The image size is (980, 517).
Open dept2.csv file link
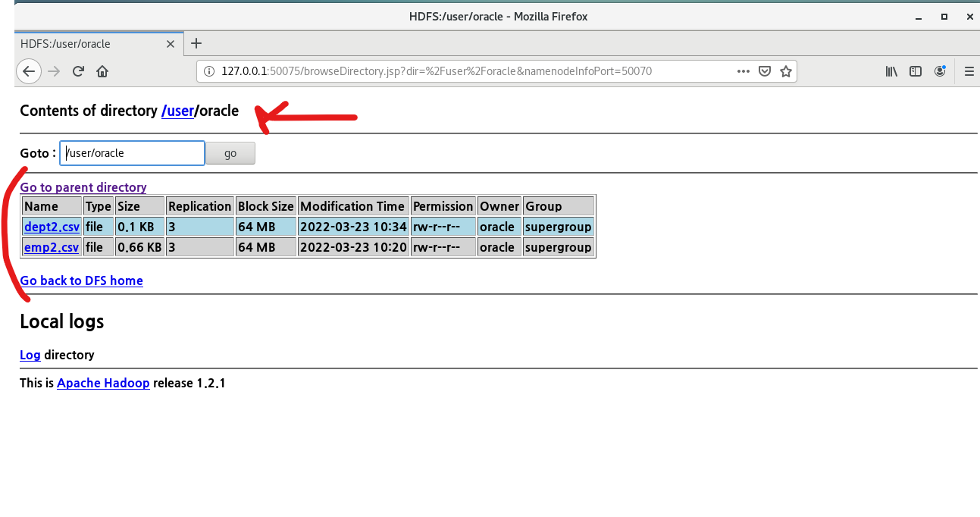click(x=52, y=227)
